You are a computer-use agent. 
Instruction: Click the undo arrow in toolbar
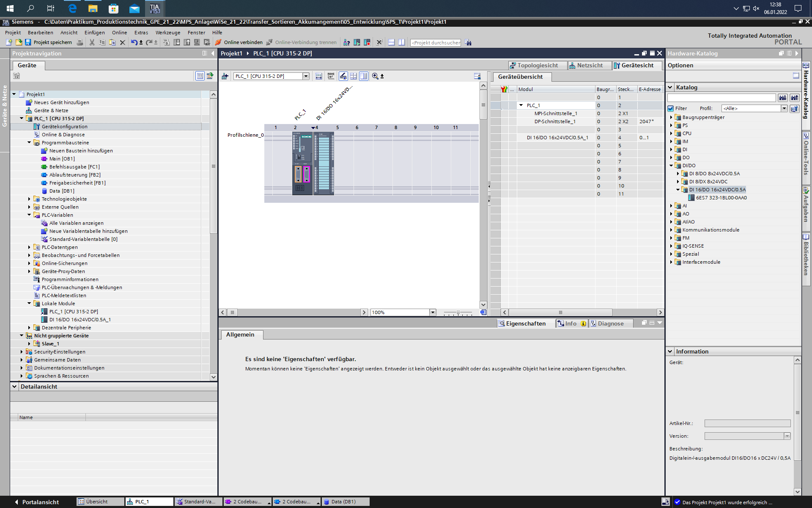(134, 42)
